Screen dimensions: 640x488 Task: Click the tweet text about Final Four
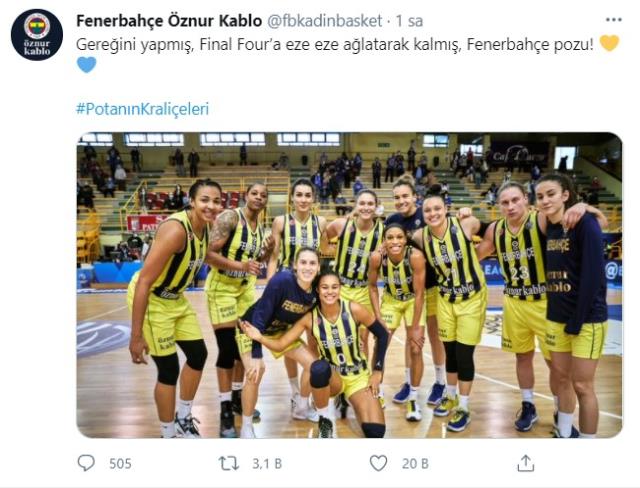pyautogui.click(x=335, y=44)
